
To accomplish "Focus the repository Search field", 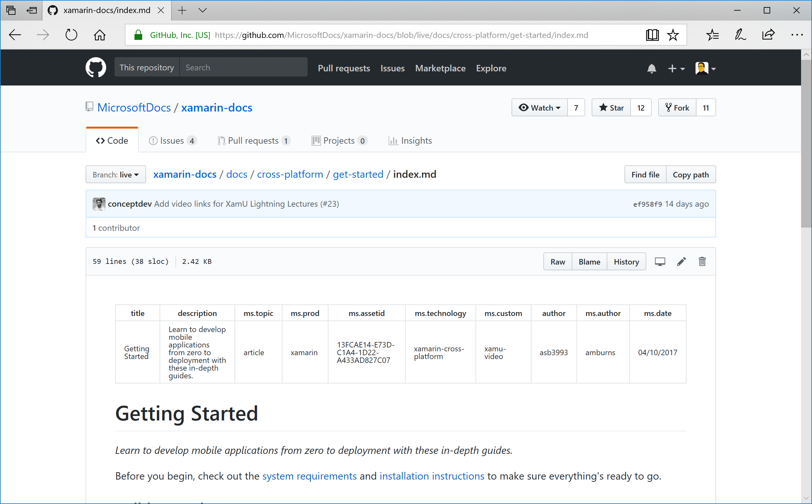I will tap(243, 68).
